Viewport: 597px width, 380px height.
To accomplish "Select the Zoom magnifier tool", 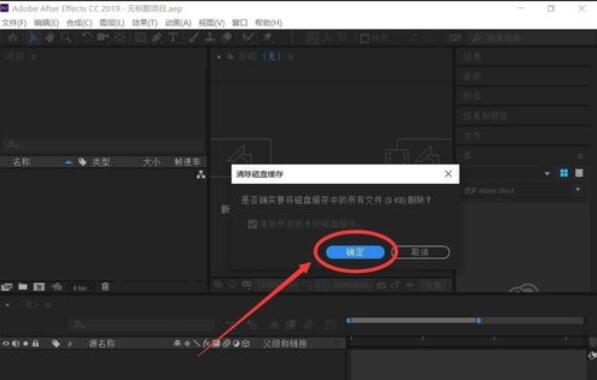I will coord(66,38).
